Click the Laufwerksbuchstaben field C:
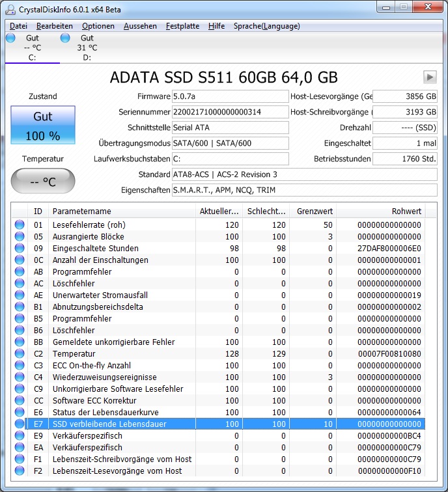Viewport: 448px width, 492px height. pyautogui.click(x=230, y=159)
